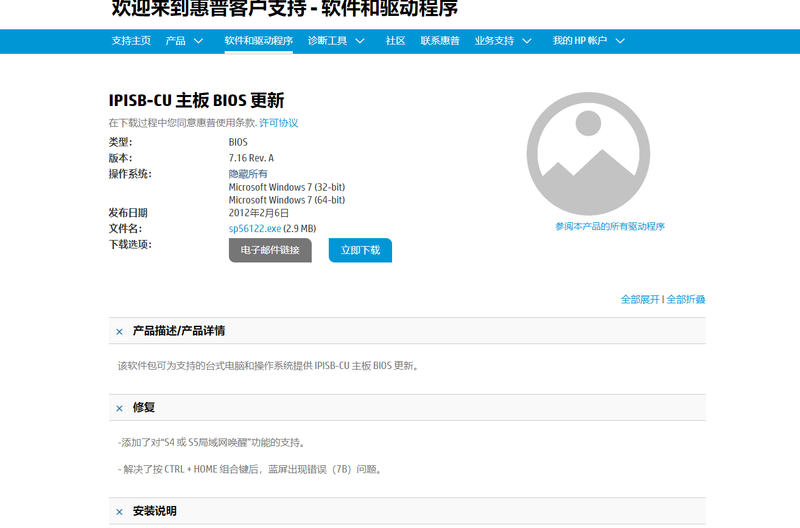Collapse the 修复 section X icon

pos(119,408)
